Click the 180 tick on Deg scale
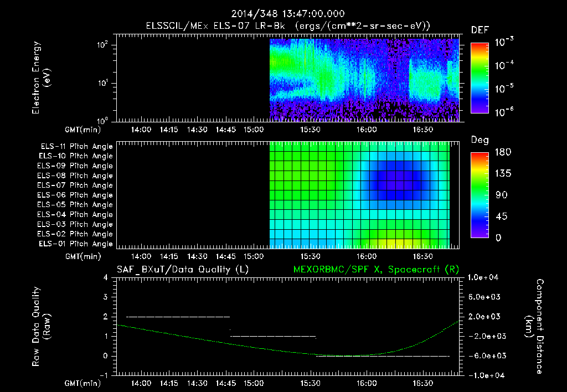 pos(503,152)
